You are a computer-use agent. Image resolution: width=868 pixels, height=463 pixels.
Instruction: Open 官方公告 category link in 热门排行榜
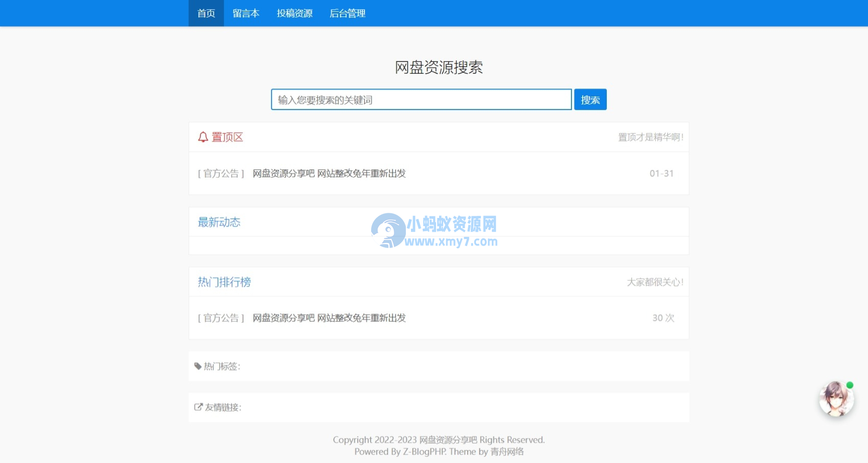[x=221, y=318]
